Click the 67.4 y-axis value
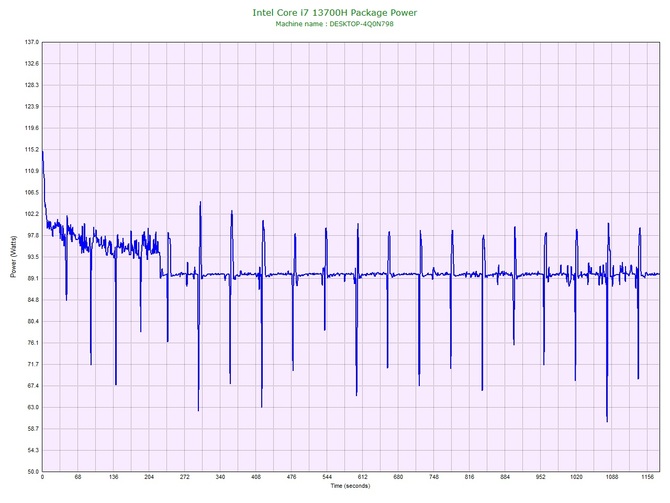The image size is (670, 503). (x=33, y=386)
